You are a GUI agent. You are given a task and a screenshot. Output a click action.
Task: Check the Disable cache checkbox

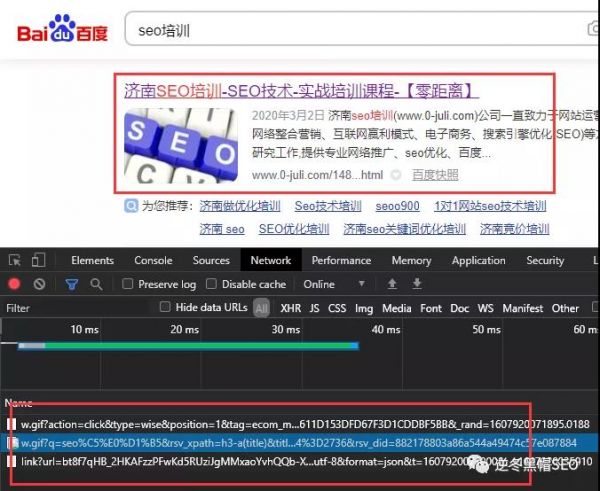[x=212, y=284]
